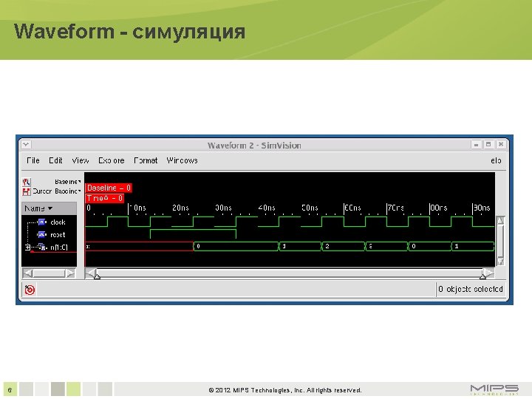Click the 90ns time ruler label
The image size is (532, 399).
pos(482,208)
